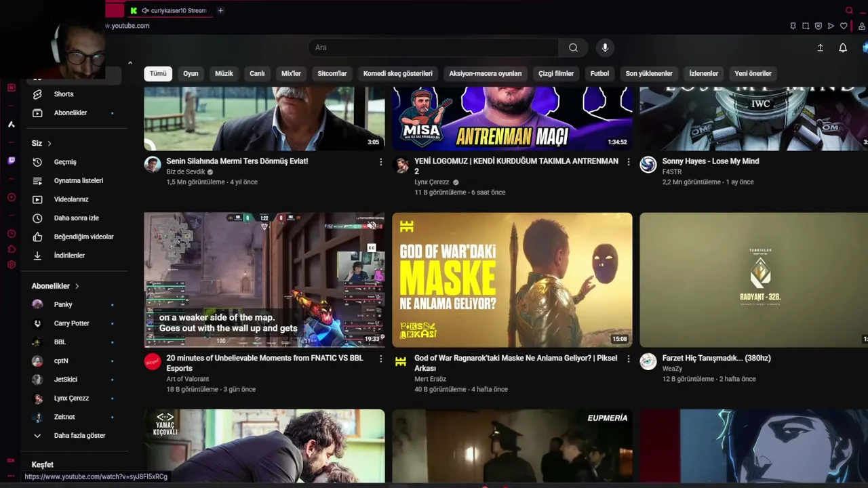Expand the Siz section chevron
868x488 pixels.
click(50, 144)
